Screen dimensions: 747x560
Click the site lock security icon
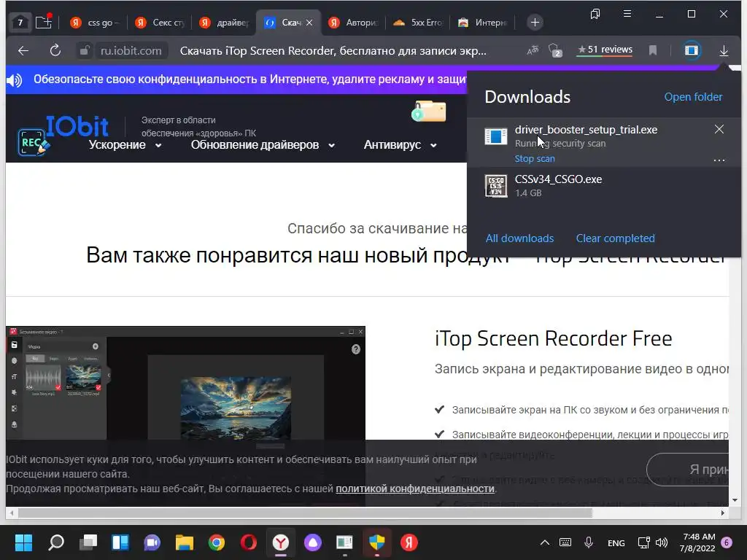(85, 50)
